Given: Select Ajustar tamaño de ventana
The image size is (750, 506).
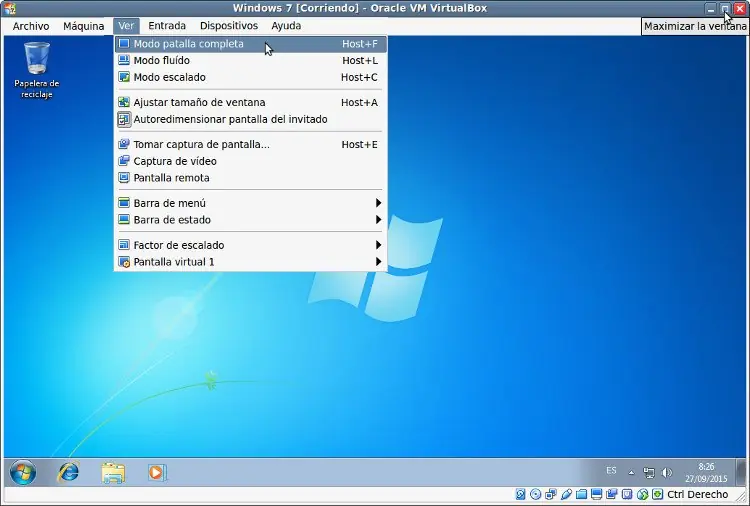Looking at the screenshot, I should pyautogui.click(x=251, y=102).
